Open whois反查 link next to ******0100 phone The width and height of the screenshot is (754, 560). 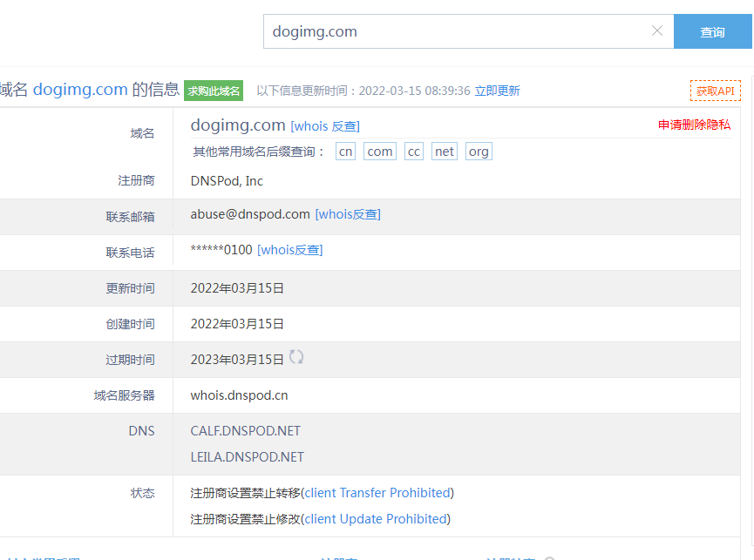(290, 250)
